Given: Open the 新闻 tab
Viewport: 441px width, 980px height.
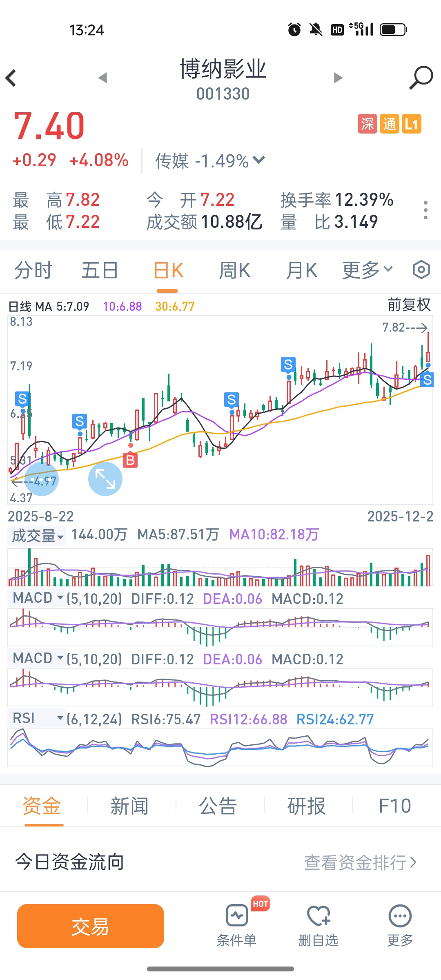Looking at the screenshot, I should click(129, 806).
